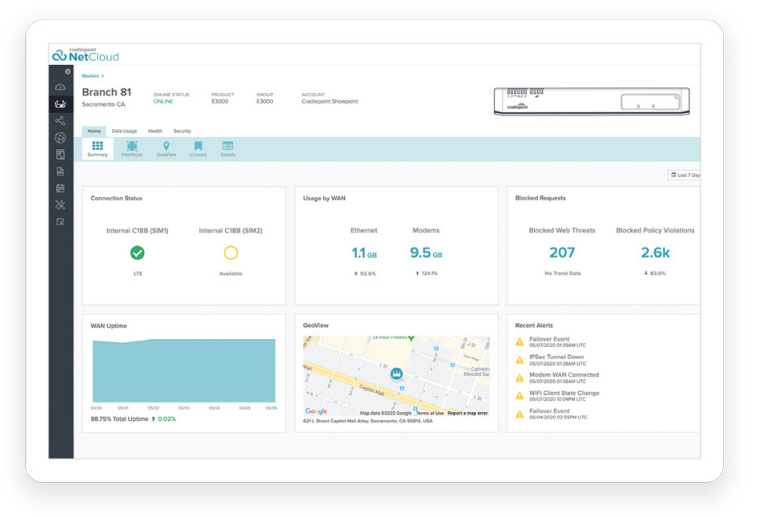Click the warning icon beside Modem WAN Connected
Image resolution: width=766 pixels, height=517 pixels.
click(520, 378)
